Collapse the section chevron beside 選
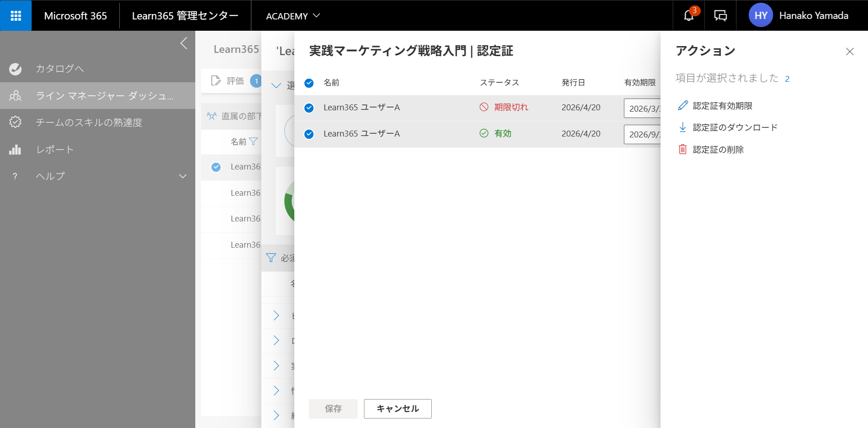 [276, 85]
